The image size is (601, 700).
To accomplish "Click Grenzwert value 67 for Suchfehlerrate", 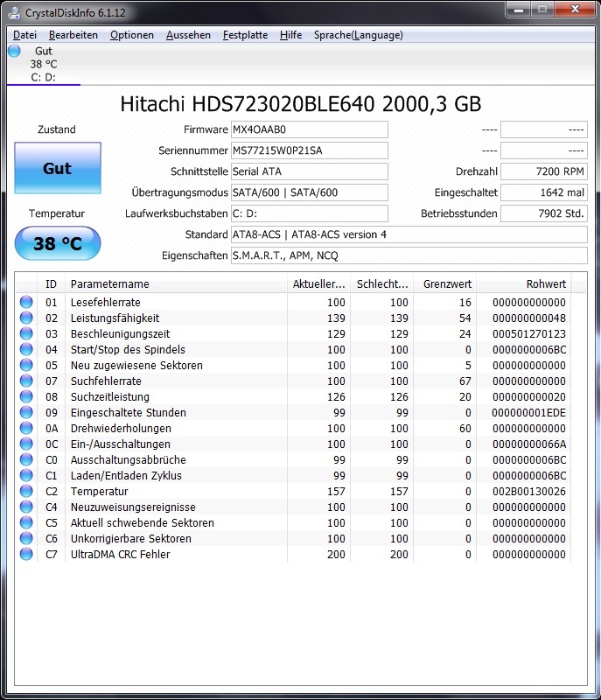I will 465,381.
